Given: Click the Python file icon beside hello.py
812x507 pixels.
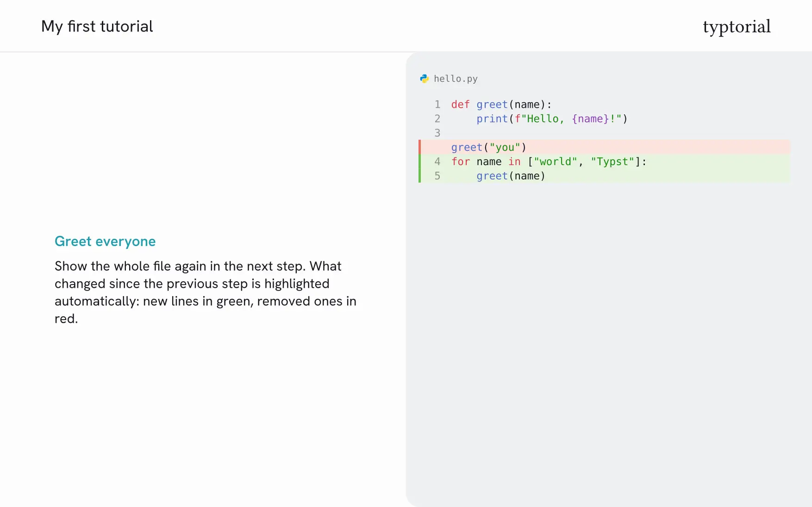Looking at the screenshot, I should coord(424,79).
